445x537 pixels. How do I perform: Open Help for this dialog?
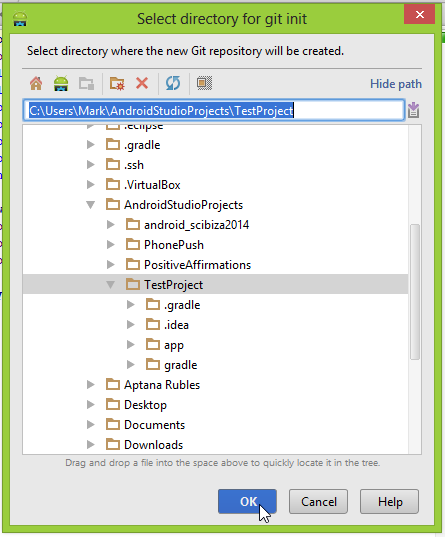point(390,501)
